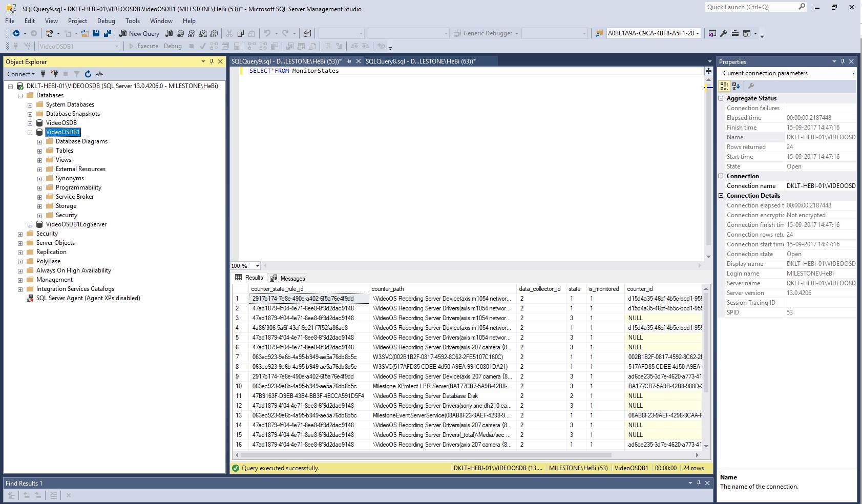Click the Debug button in SQL toolbar

click(x=173, y=46)
